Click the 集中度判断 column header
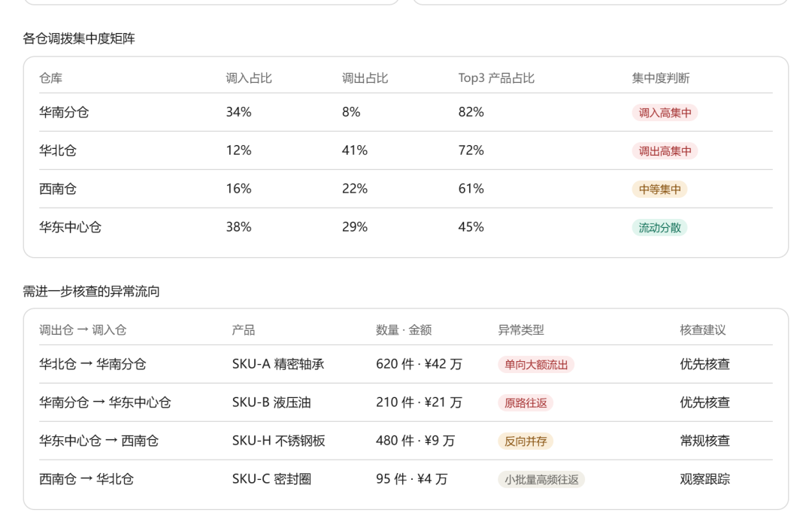The height and width of the screenshot is (522, 812). click(661, 78)
